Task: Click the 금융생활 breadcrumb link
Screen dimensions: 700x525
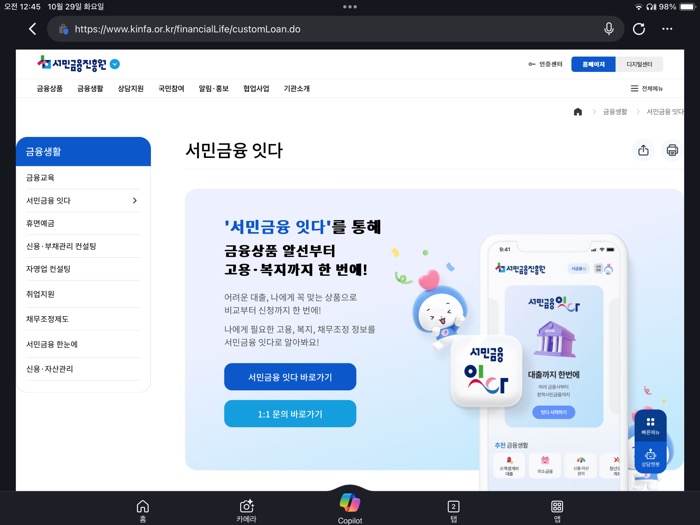Action: pos(615,112)
